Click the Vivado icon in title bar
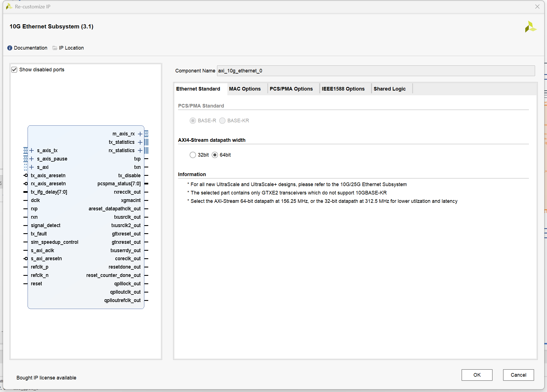 (x=9, y=6)
